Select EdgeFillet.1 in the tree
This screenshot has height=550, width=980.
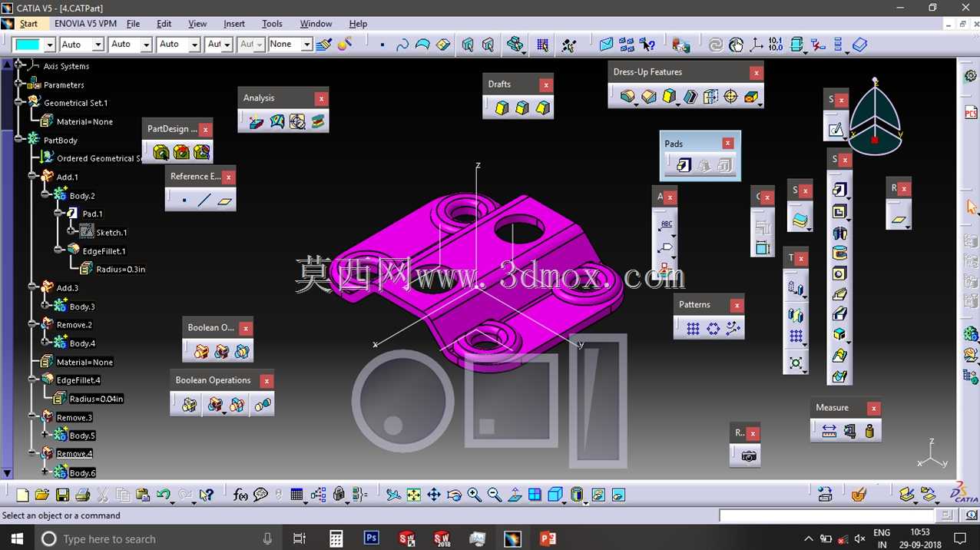[104, 251]
